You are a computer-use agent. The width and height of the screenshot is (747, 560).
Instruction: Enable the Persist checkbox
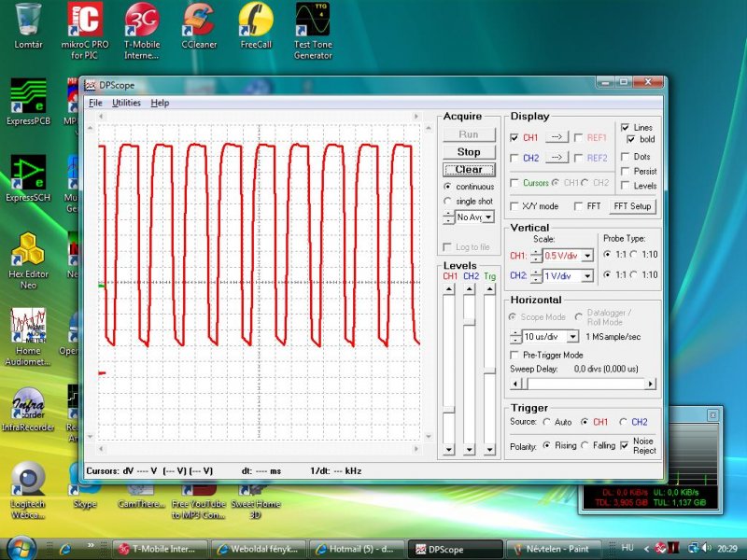pos(625,172)
